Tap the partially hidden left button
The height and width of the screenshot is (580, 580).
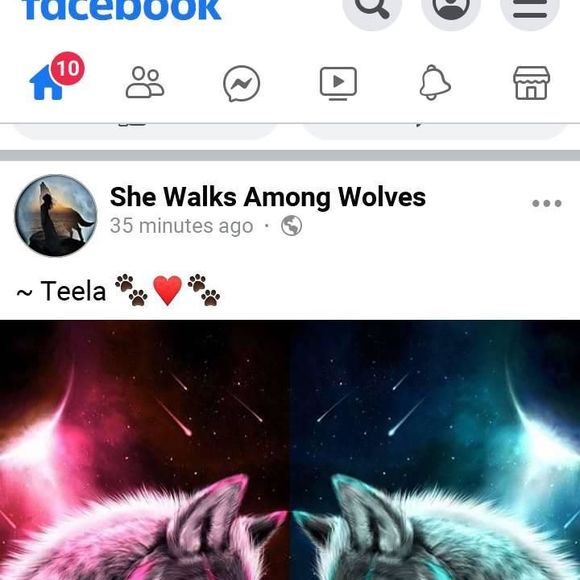[145, 132]
